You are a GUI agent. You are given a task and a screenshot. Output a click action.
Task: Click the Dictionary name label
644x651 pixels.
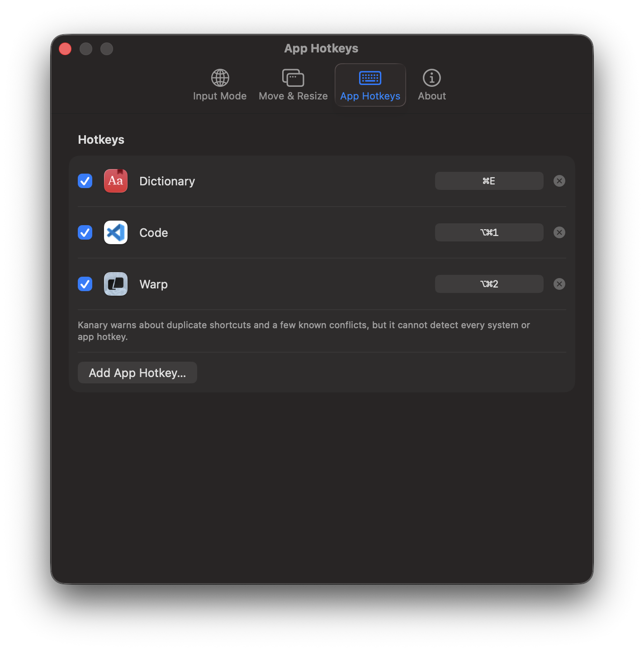167,181
